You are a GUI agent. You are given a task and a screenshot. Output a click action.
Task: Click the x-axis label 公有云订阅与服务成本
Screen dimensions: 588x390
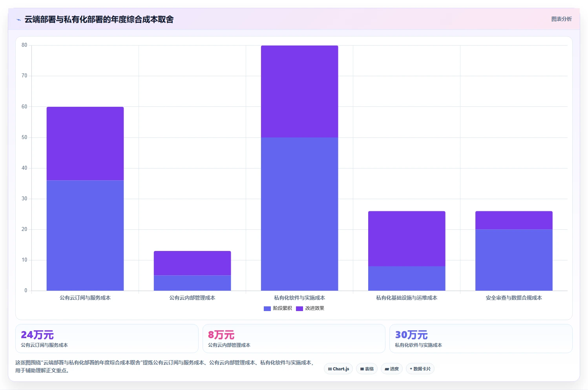coord(85,298)
